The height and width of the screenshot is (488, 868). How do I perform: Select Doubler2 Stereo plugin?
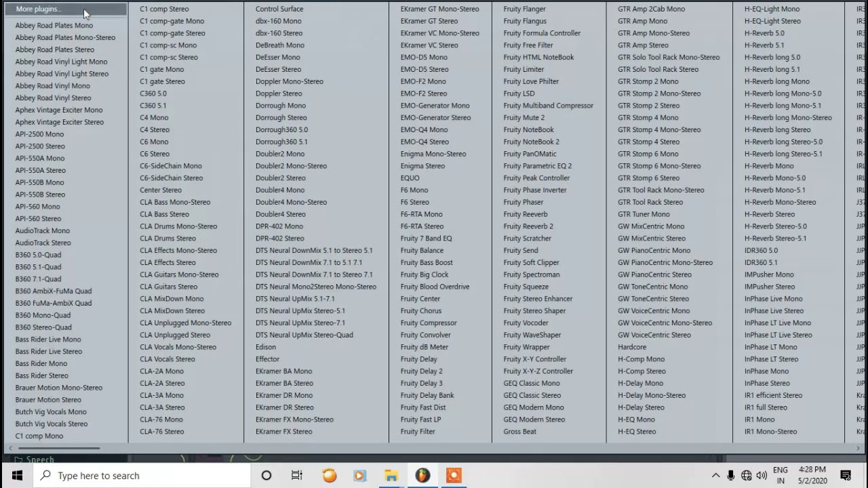[280, 178]
